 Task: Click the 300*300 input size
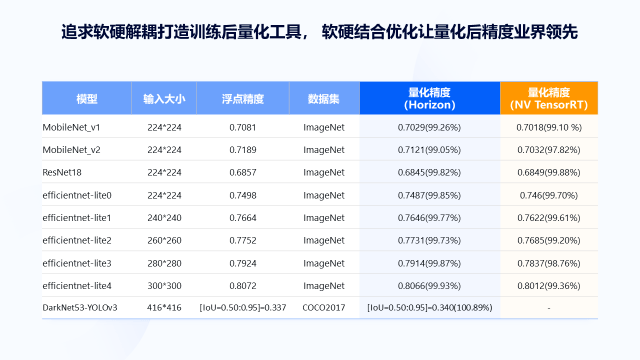coord(164,286)
